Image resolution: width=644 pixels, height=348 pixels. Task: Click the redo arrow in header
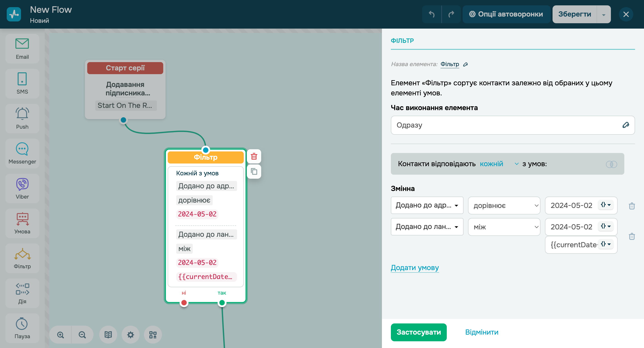click(451, 14)
